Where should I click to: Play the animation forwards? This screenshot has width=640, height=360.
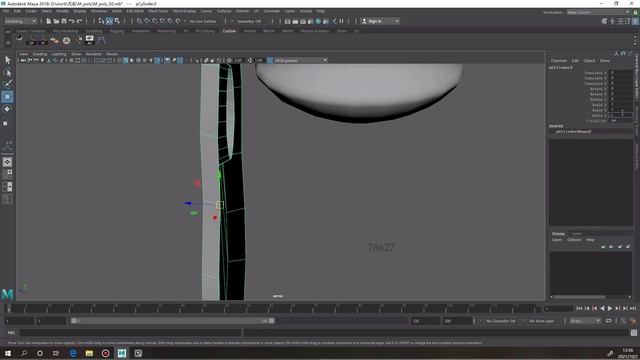click(x=610, y=308)
